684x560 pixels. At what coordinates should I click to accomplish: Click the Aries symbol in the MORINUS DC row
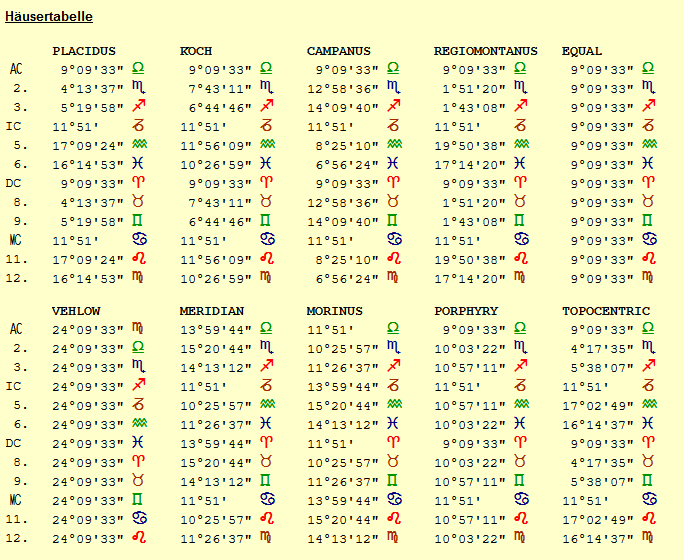[393, 442]
